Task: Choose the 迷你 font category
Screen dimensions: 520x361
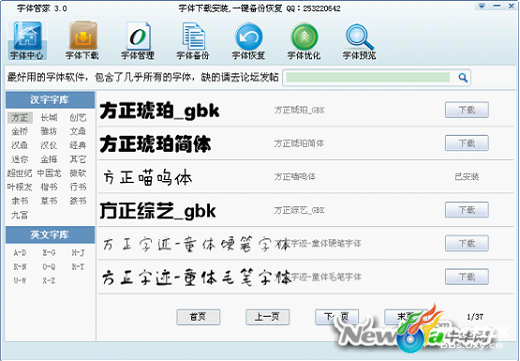Action: (20, 159)
